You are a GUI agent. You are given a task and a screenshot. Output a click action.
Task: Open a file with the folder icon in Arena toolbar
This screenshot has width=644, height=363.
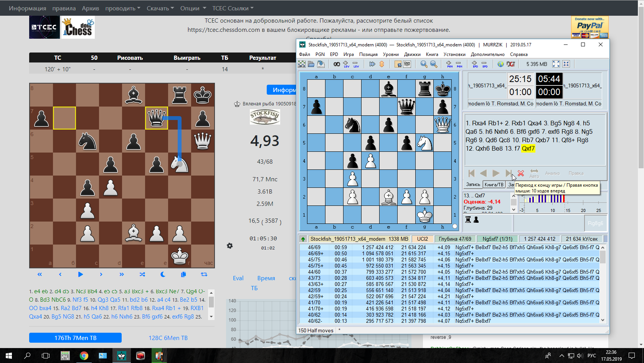311,64
